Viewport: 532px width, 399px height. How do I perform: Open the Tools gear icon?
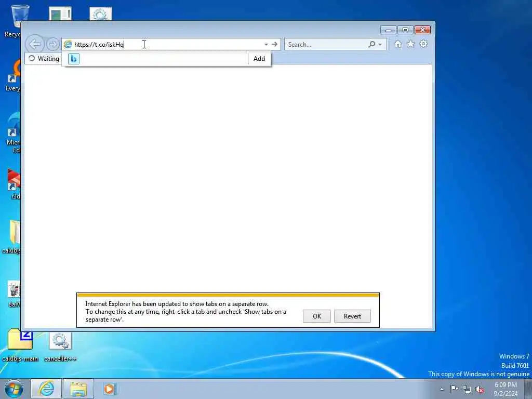click(x=423, y=44)
